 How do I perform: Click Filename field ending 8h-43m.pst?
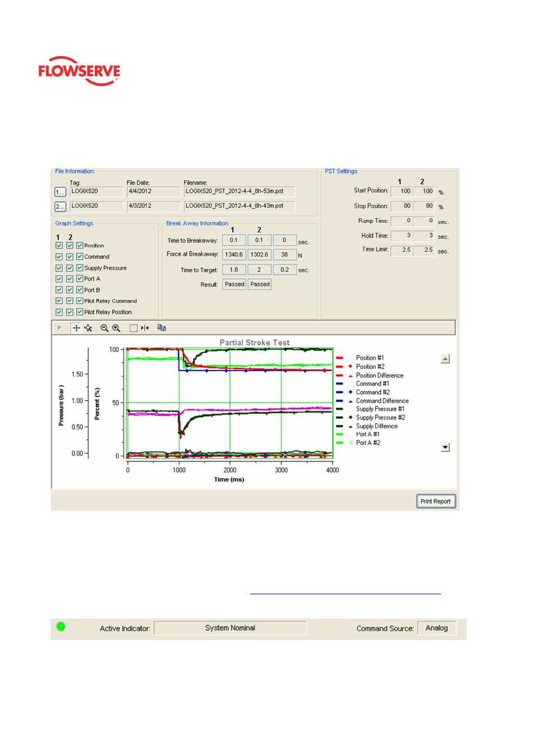point(239,206)
